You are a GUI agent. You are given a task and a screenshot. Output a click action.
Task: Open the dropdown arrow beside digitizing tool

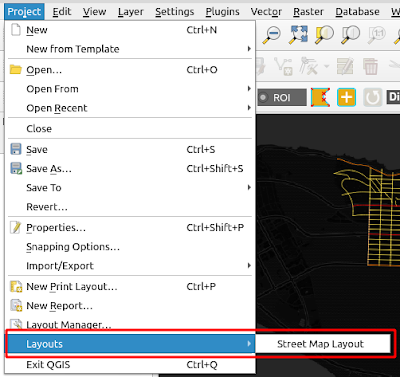(x=327, y=66)
